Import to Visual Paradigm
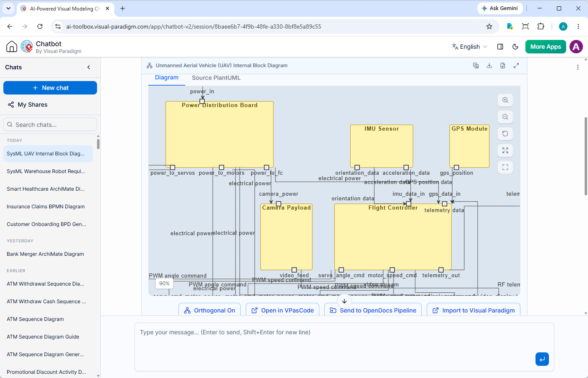Image resolution: width=588 pixels, height=378 pixels. 473,310
